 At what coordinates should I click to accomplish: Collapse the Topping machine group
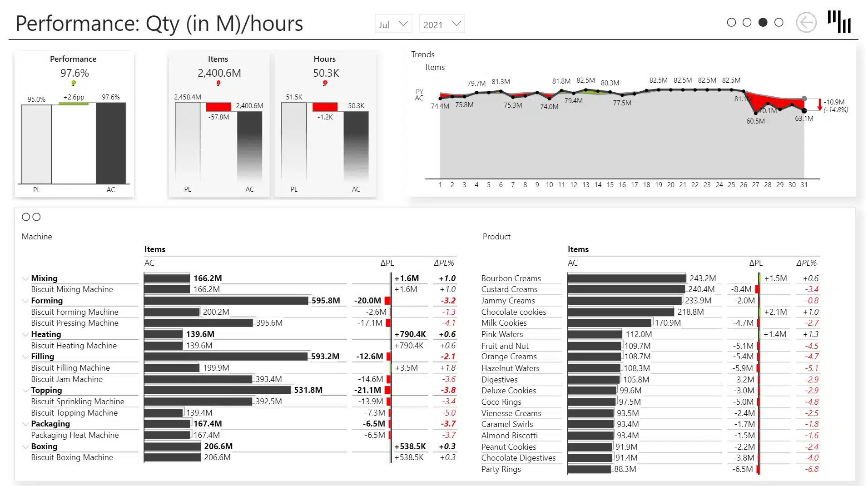[x=26, y=390]
